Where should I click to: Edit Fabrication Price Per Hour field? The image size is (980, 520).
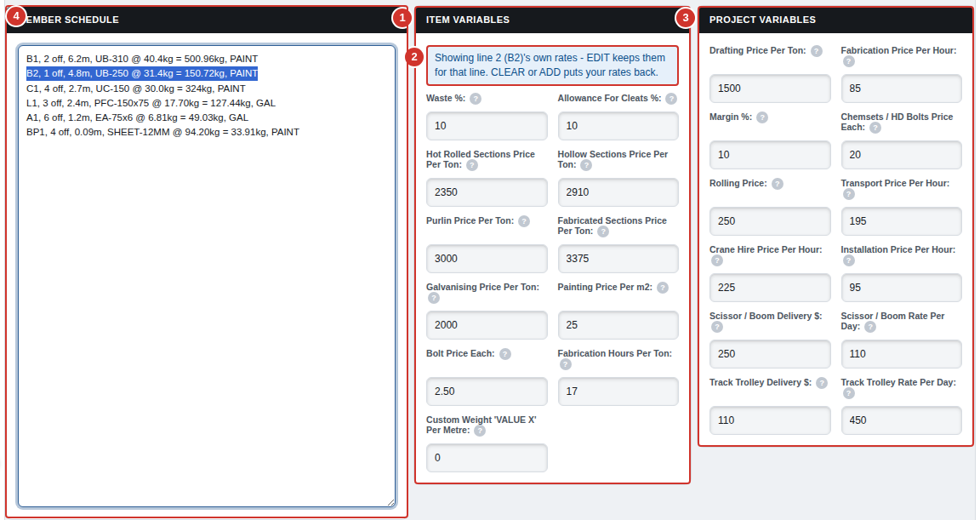(x=901, y=89)
